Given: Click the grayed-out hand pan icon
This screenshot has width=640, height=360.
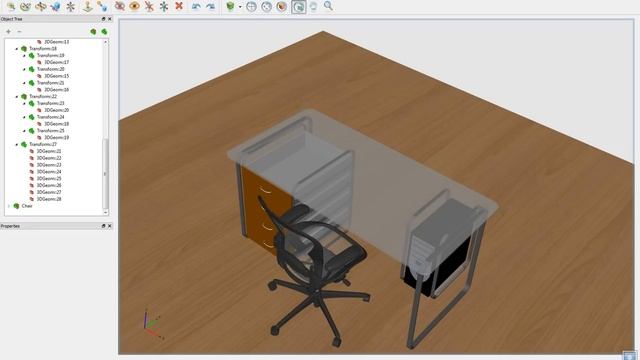Looking at the screenshot, I should pos(313,7).
